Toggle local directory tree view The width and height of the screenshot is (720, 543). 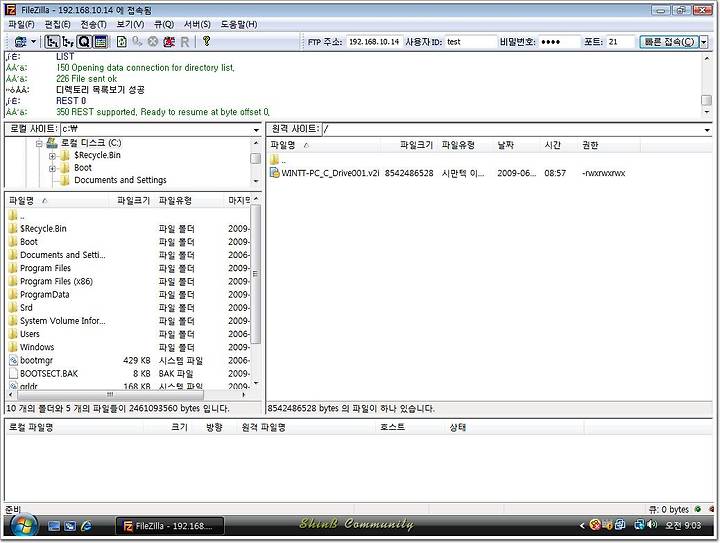click(52, 42)
